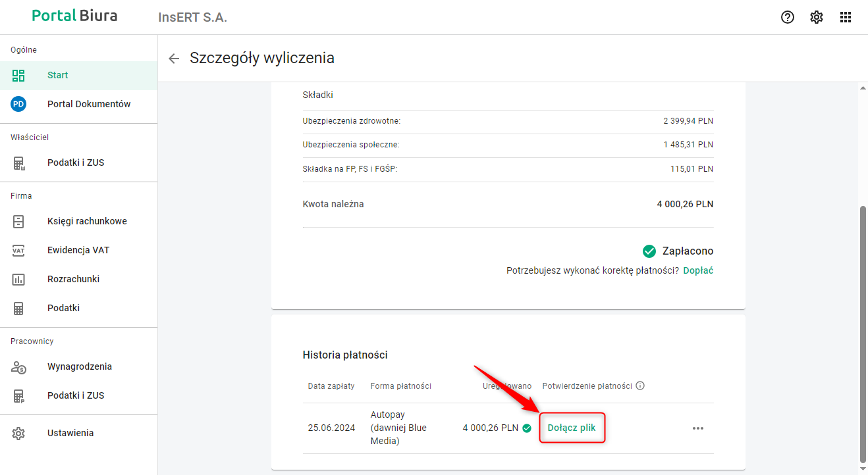The width and height of the screenshot is (868, 475).
Task: Click the Portal Biura logo
Action: click(74, 16)
